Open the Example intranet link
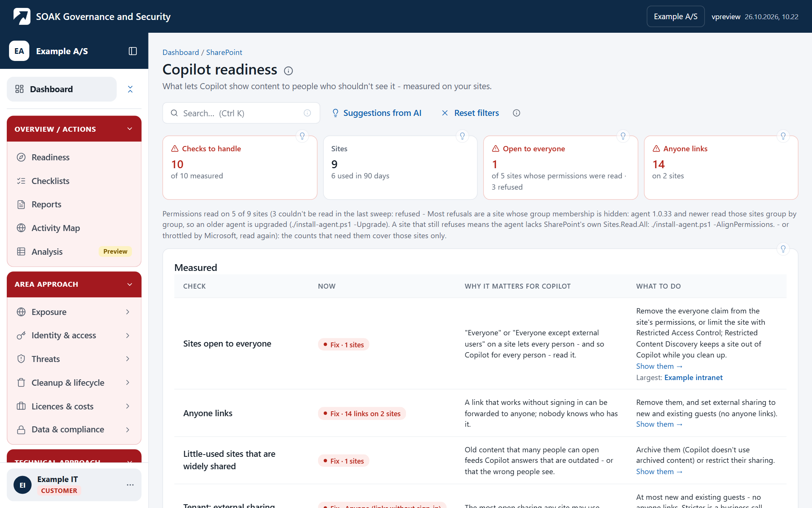Viewport: 812px width, 508px height. [x=693, y=377]
